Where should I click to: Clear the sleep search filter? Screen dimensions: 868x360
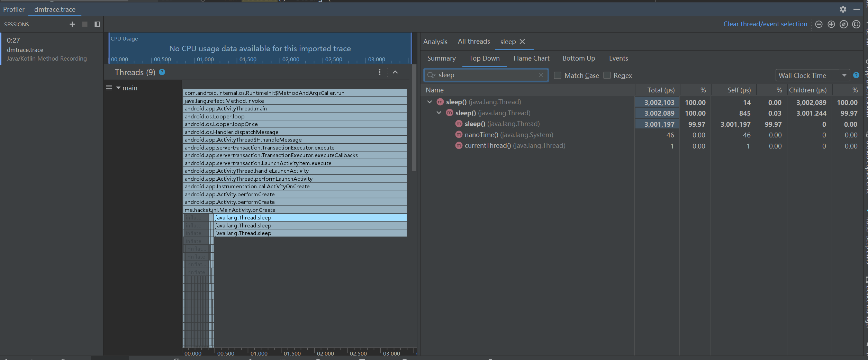(541, 75)
